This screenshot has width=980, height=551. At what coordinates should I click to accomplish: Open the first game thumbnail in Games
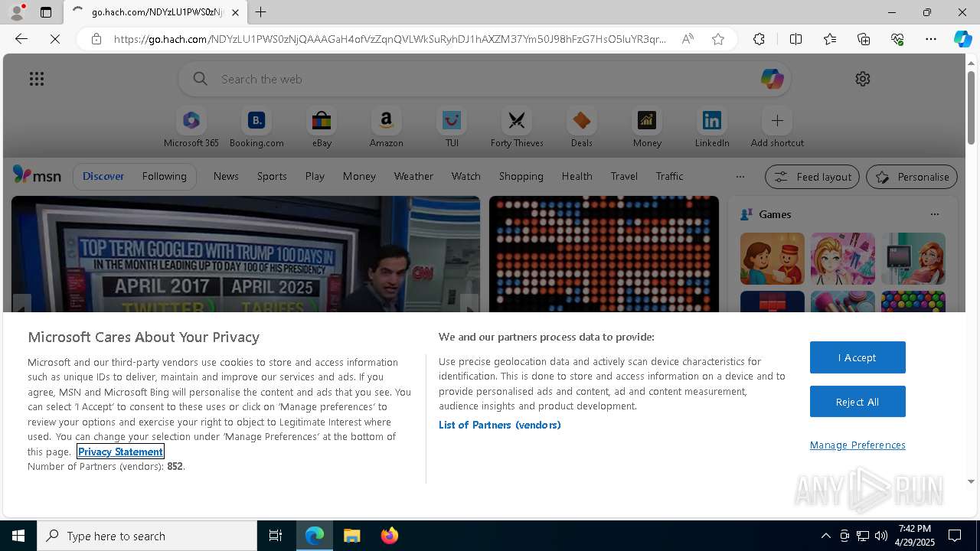772,259
